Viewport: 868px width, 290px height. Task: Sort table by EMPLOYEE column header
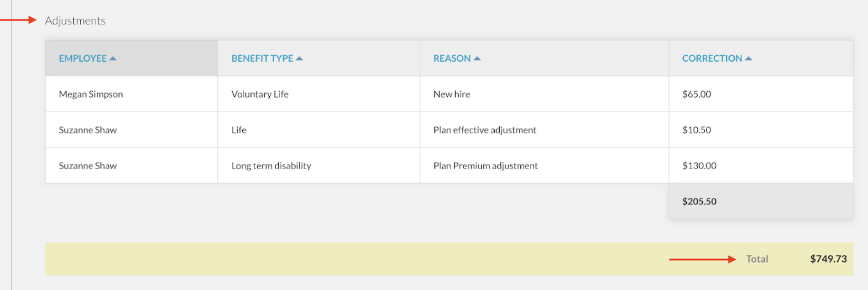click(x=83, y=58)
